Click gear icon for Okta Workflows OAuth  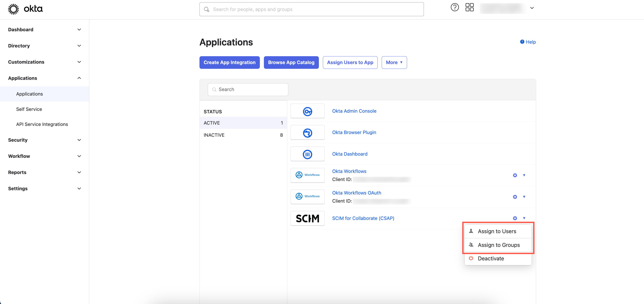point(515,197)
